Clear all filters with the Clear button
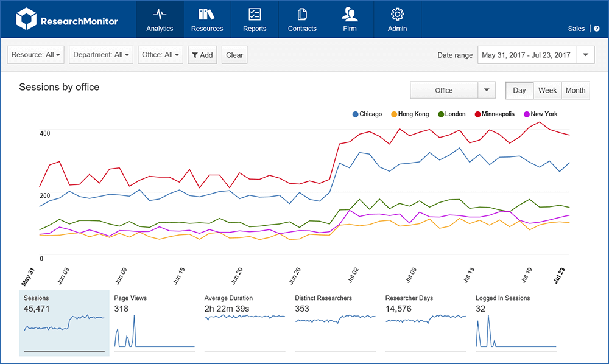This screenshot has width=609, height=364. pos(234,54)
